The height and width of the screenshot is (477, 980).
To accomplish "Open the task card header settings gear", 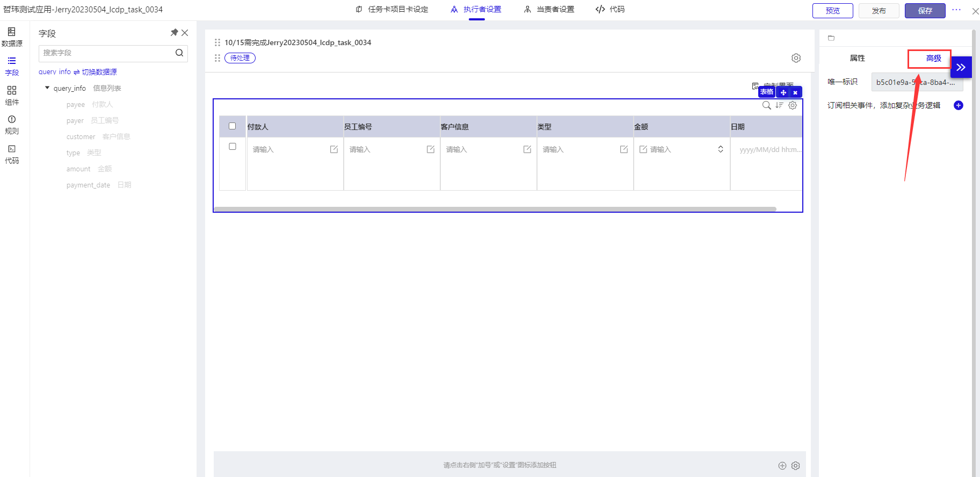I will click(x=796, y=58).
